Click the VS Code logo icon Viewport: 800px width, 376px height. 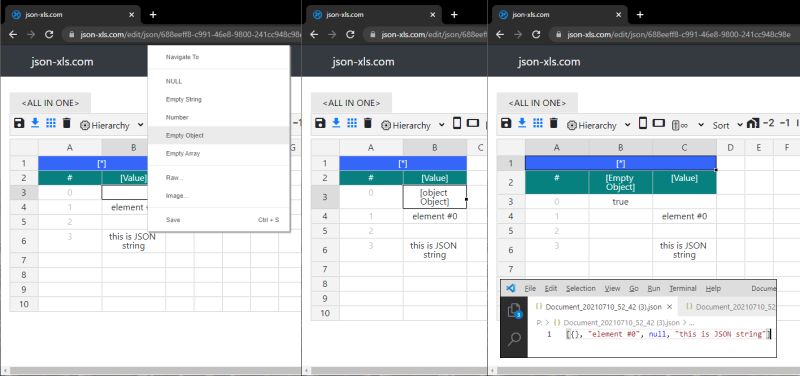point(510,288)
